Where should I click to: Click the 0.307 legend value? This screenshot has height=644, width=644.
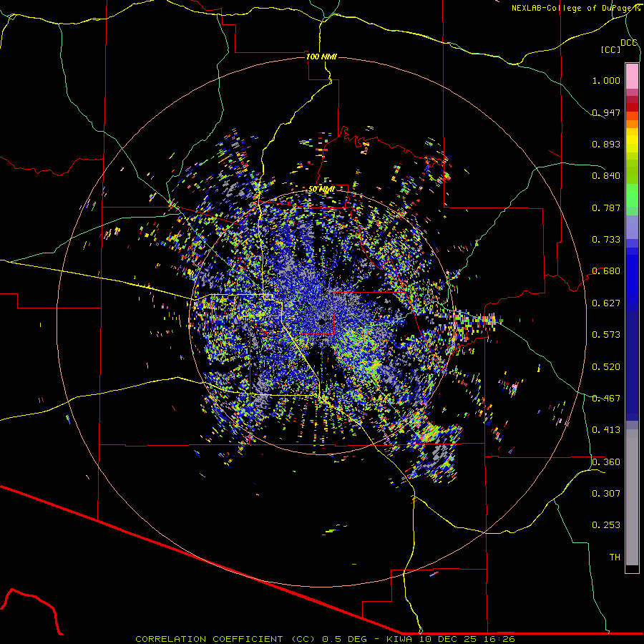click(606, 494)
